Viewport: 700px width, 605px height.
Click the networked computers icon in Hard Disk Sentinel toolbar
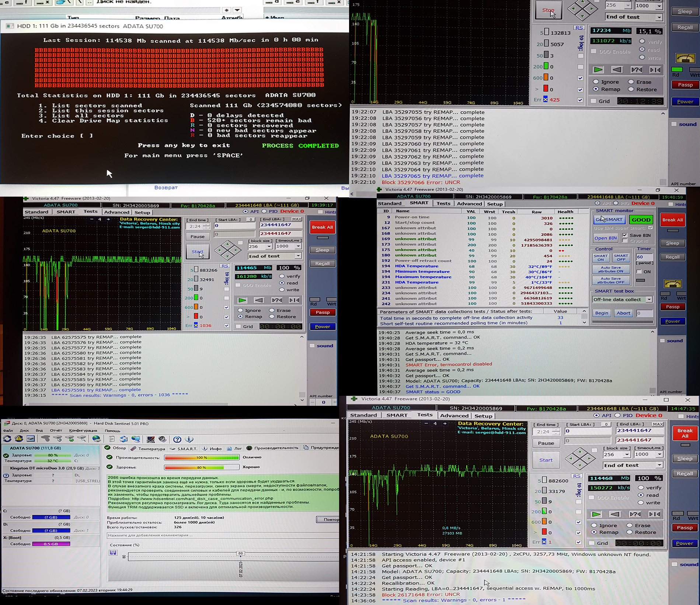(x=136, y=439)
